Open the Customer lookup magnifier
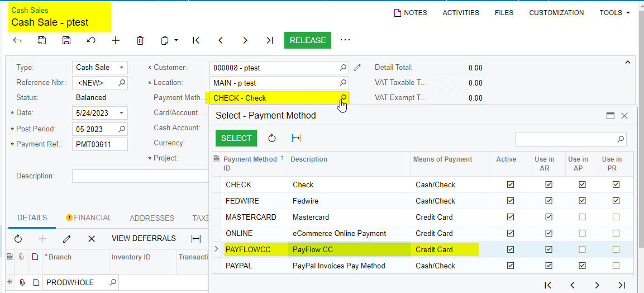The width and height of the screenshot is (644, 293). click(x=343, y=68)
